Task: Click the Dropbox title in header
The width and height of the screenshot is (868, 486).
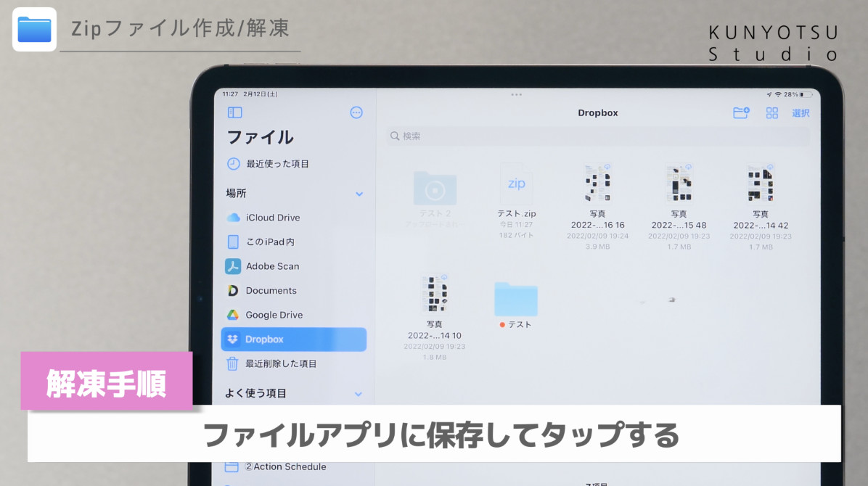Action: (598, 113)
